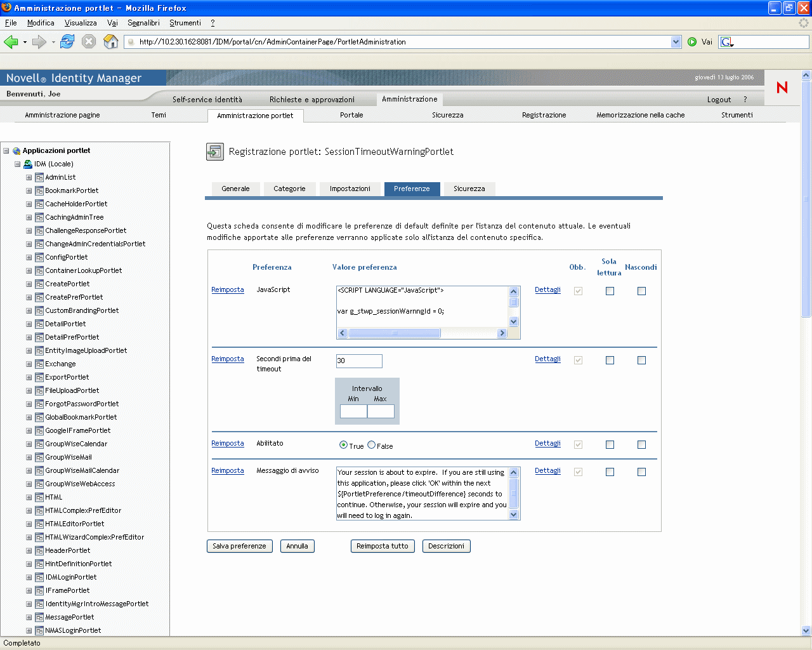Expand the BookmarkPortlet tree node
The image size is (812, 650).
click(29, 191)
